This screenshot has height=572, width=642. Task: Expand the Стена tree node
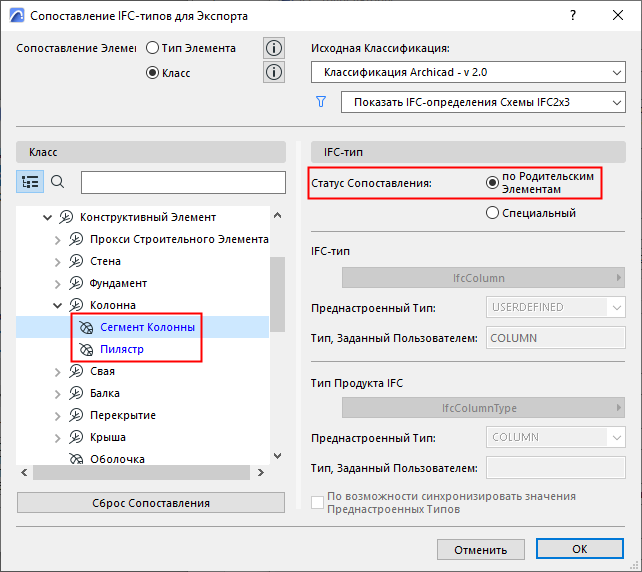click(57, 262)
